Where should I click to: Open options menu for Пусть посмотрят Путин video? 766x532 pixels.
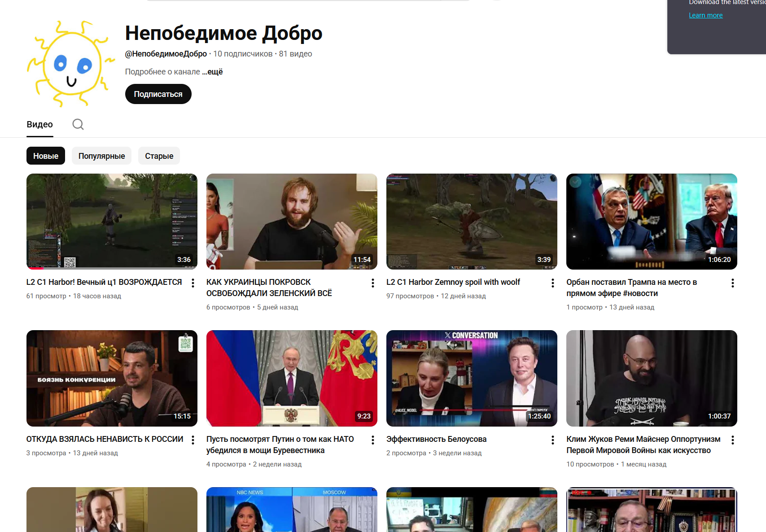click(x=373, y=440)
